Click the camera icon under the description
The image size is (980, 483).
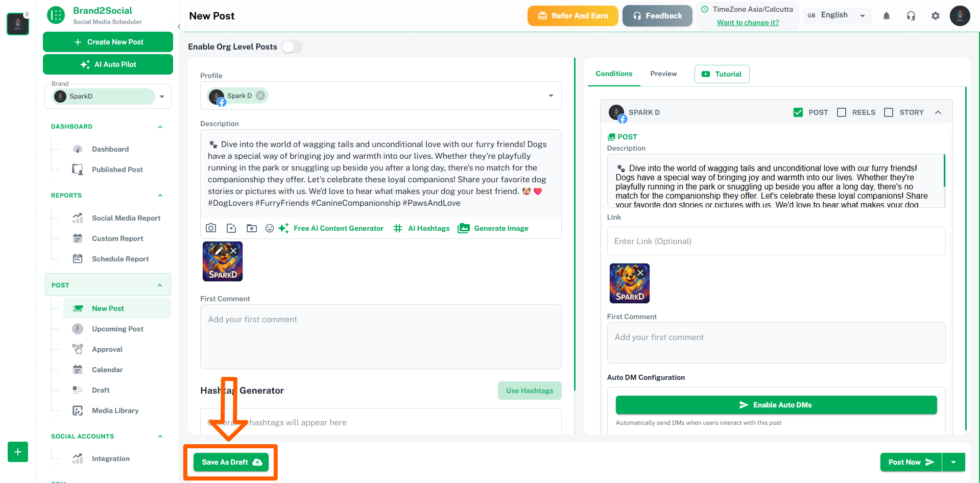(x=211, y=228)
